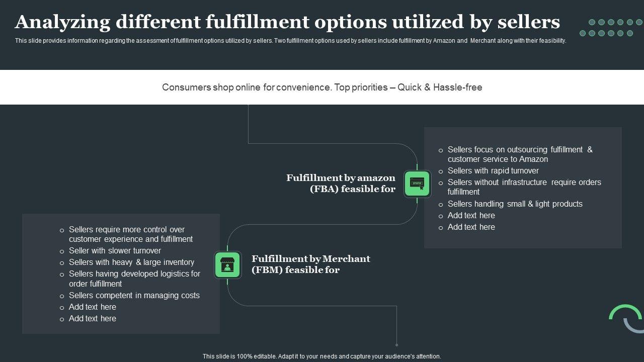Click the "Sellers require more control" bullet
Image resolution: width=644 pixels, height=362 pixels.
point(130,234)
